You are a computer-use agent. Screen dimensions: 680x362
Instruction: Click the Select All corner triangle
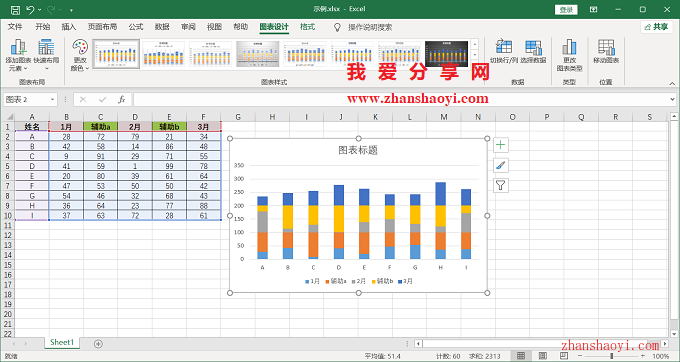[x=9, y=117]
